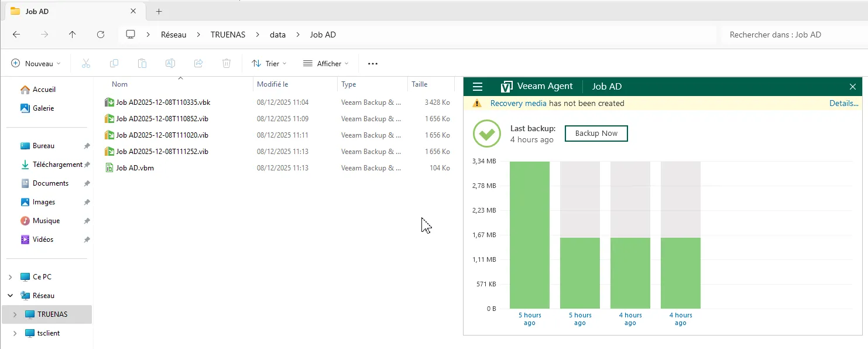Click the Rename icon in toolbar
This screenshot has width=868, height=349.
170,63
